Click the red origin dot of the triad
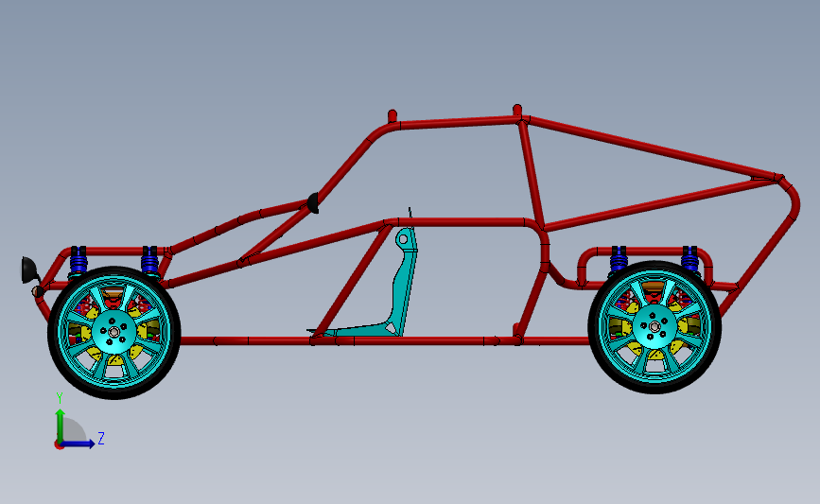This screenshot has width=820, height=504. pos(59,445)
